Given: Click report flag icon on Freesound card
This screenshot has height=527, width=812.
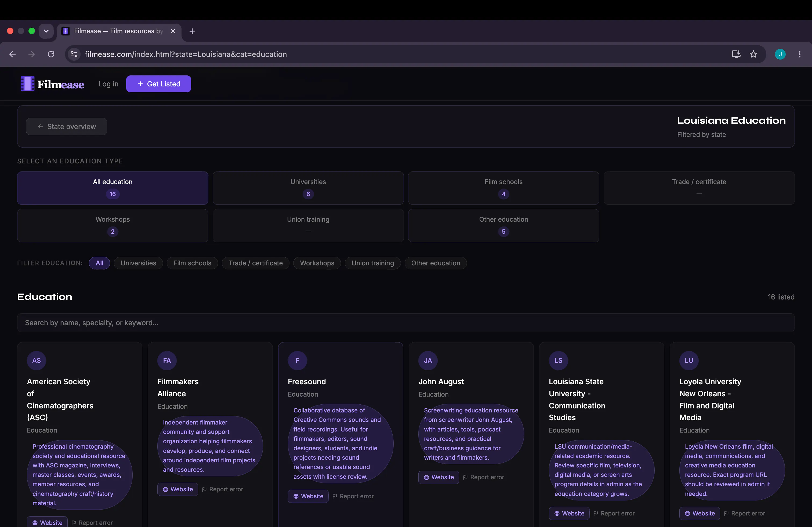Looking at the screenshot, I should pyautogui.click(x=335, y=496).
